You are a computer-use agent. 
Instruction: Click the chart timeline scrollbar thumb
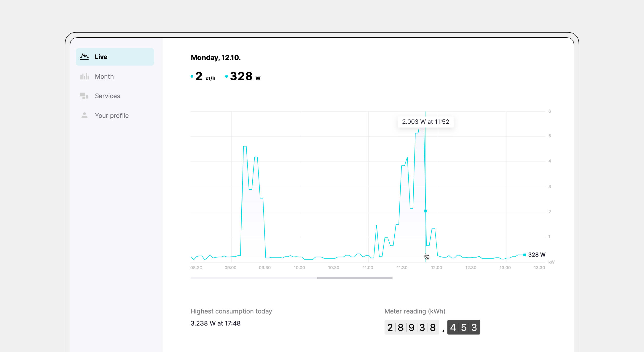point(354,278)
